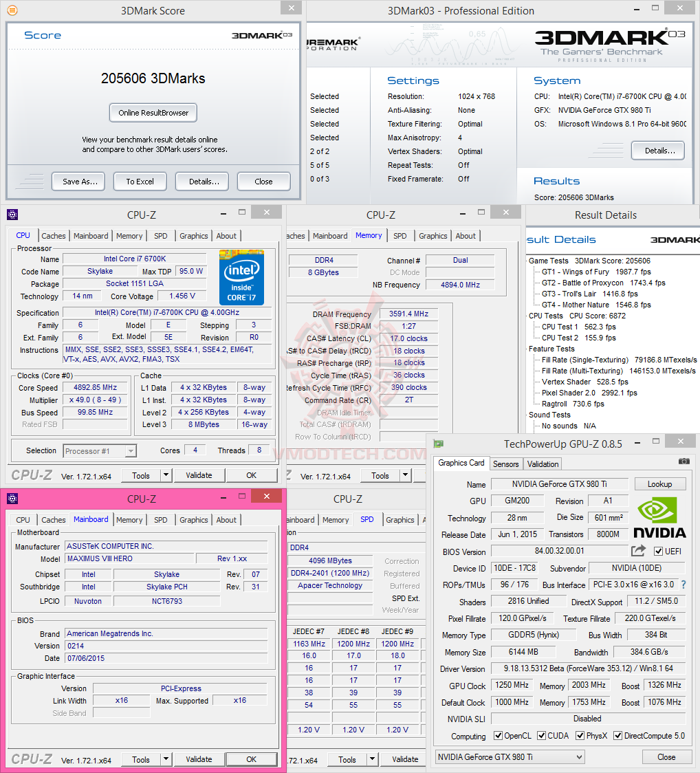Click the GPU-Z icon in its title bar

(438, 441)
